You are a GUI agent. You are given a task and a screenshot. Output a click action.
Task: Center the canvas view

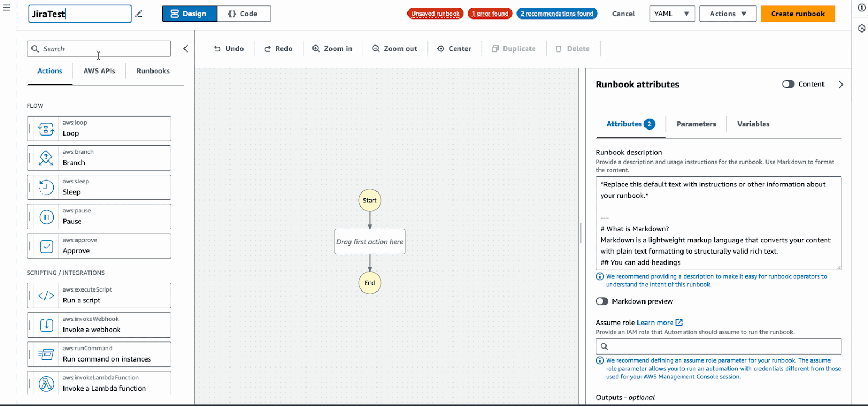(x=455, y=49)
